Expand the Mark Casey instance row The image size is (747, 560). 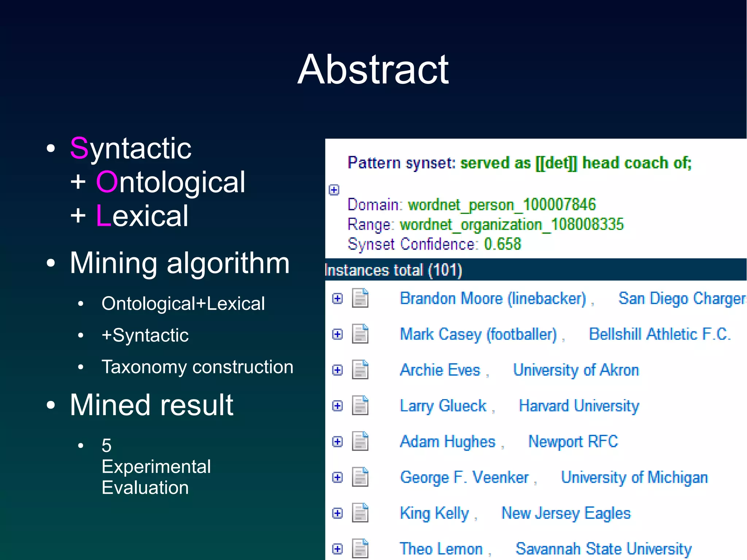pyautogui.click(x=337, y=334)
